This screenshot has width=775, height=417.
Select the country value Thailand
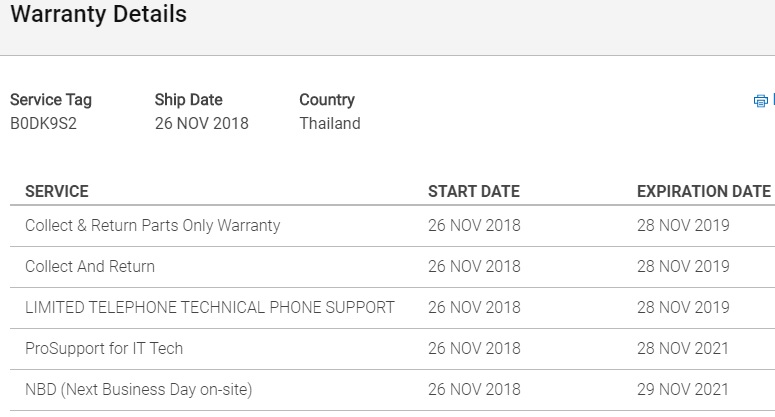pyautogui.click(x=330, y=124)
